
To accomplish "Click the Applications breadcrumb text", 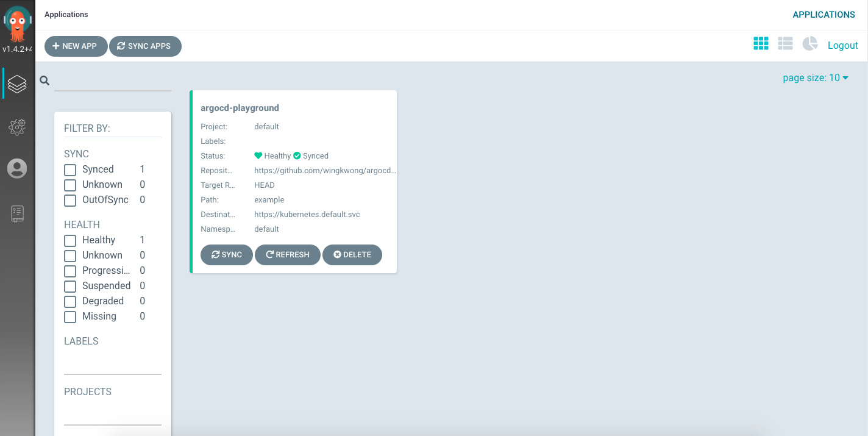I will point(66,15).
